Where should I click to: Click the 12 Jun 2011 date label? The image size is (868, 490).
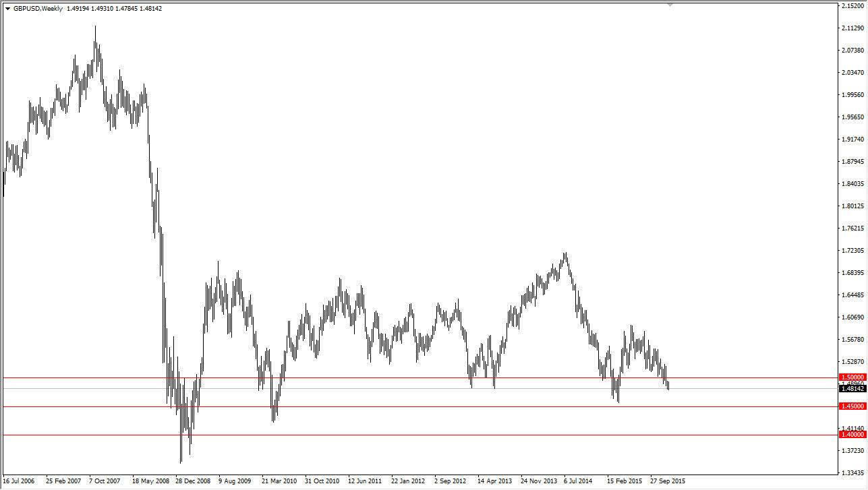[366, 482]
